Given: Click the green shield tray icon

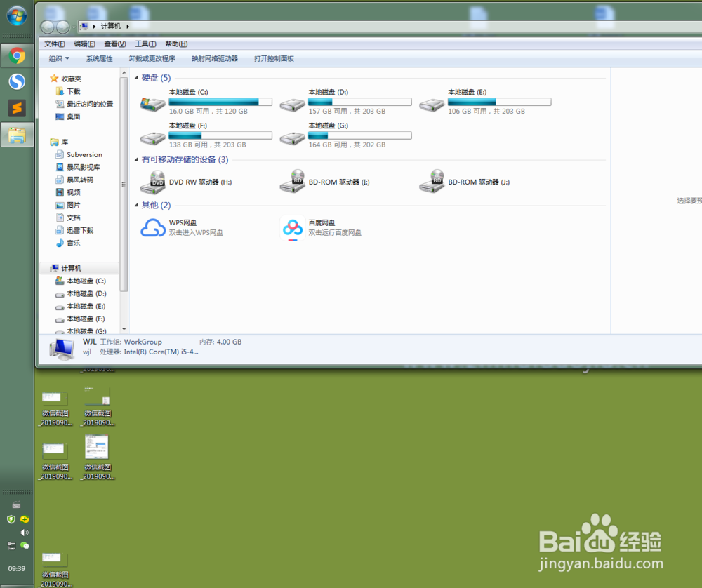Looking at the screenshot, I should tap(11, 519).
